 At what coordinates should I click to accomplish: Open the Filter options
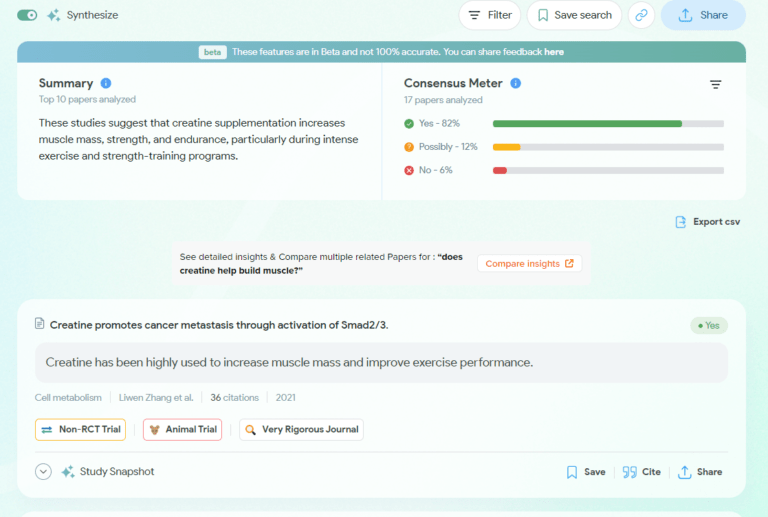pyautogui.click(x=489, y=15)
